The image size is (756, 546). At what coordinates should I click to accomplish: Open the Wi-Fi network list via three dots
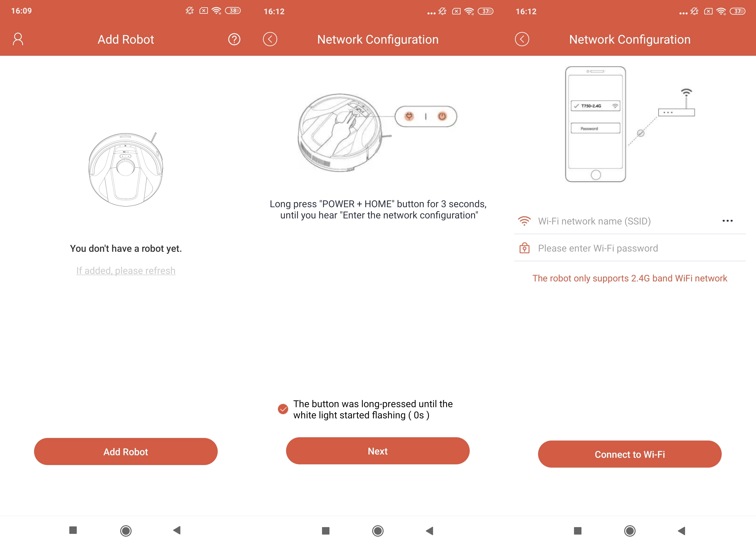(x=727, y=221)
